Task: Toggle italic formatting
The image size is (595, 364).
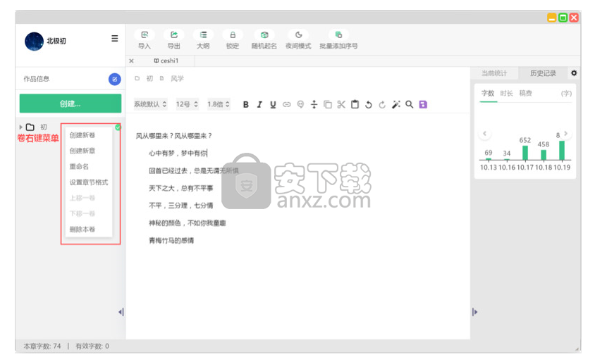Action: pyautogui.click(x=259, y=105)
